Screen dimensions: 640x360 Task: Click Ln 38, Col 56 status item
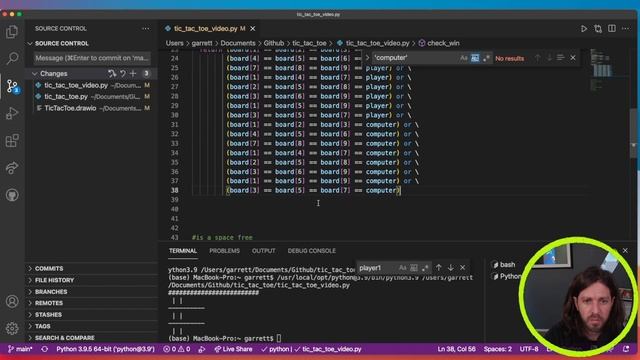[x=456, y=349]
